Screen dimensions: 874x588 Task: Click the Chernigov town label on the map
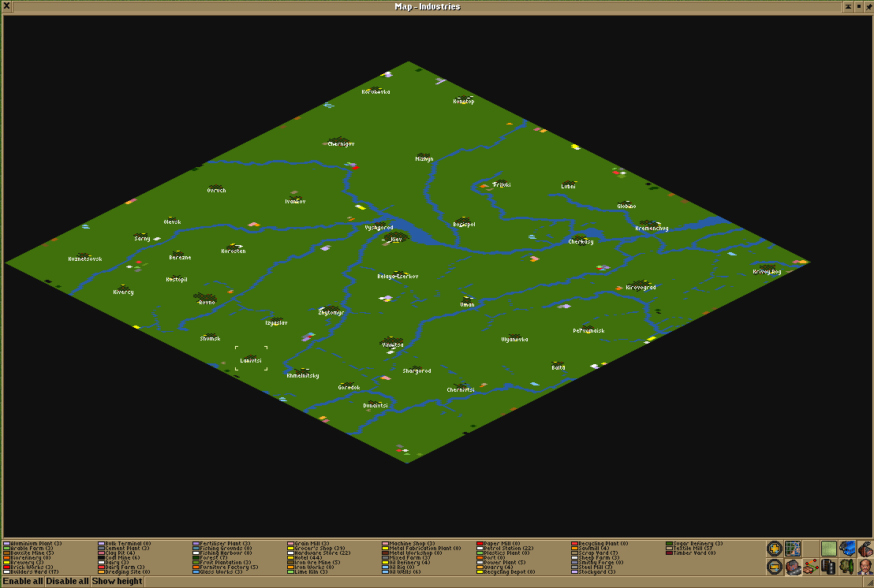341,144
